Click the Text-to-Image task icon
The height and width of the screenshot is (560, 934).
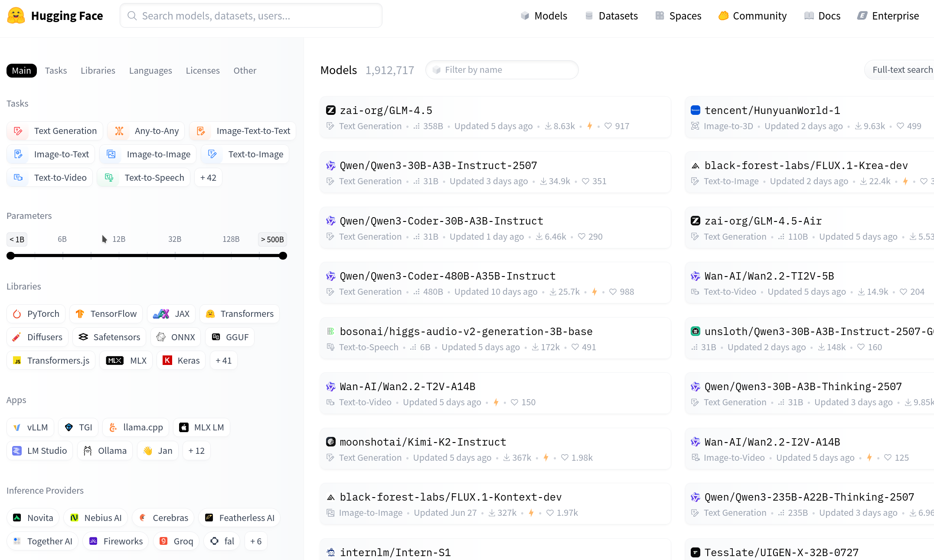click(x=212, y=154)
